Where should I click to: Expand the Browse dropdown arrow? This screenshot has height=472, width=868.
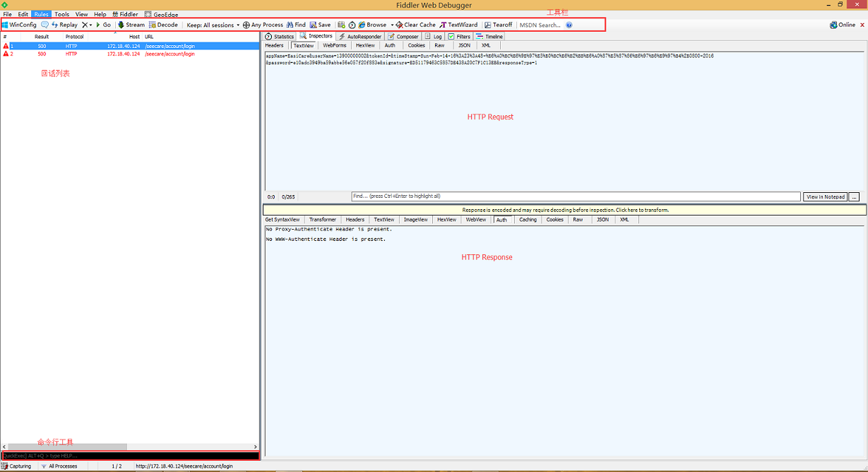392,25
